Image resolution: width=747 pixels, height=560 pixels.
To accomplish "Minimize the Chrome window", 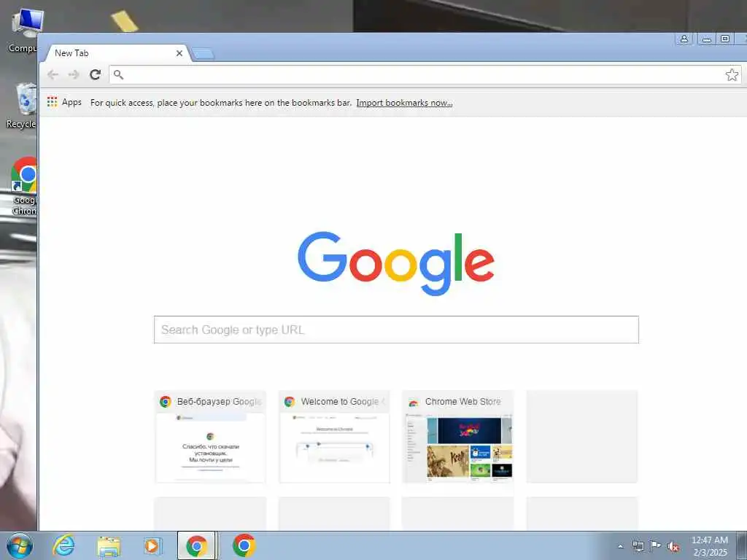I will pos(706,39).
